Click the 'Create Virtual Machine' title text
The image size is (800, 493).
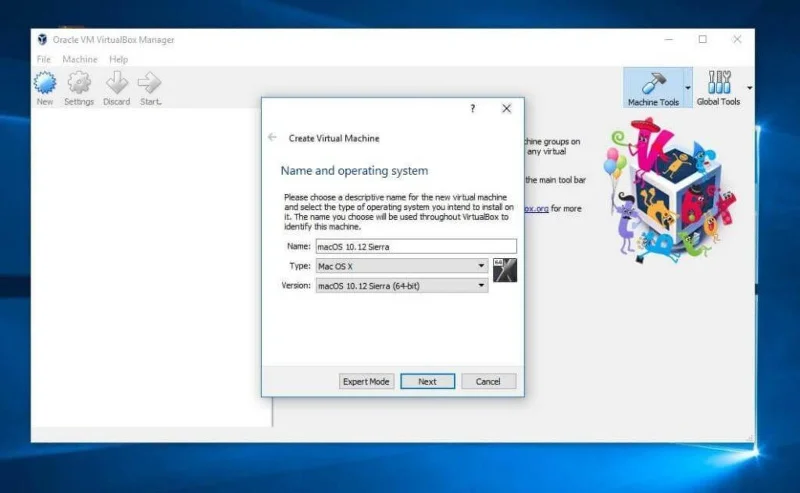click(334, 138)
